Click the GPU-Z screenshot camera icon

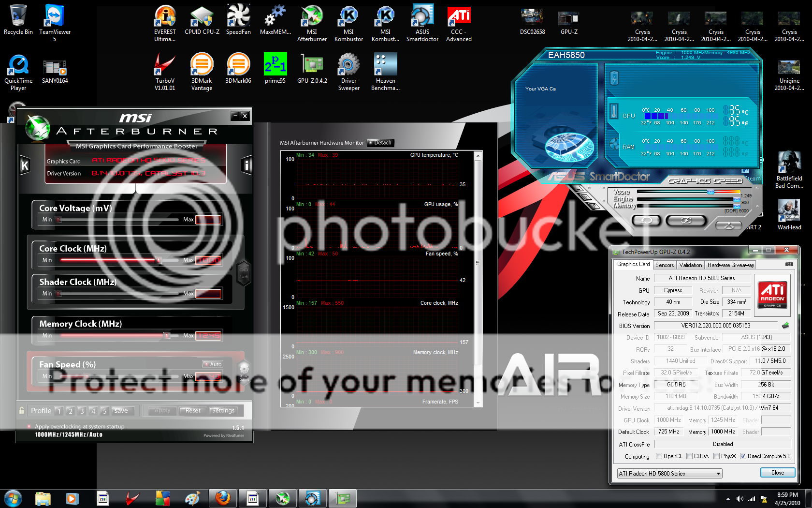pos(789,264)
